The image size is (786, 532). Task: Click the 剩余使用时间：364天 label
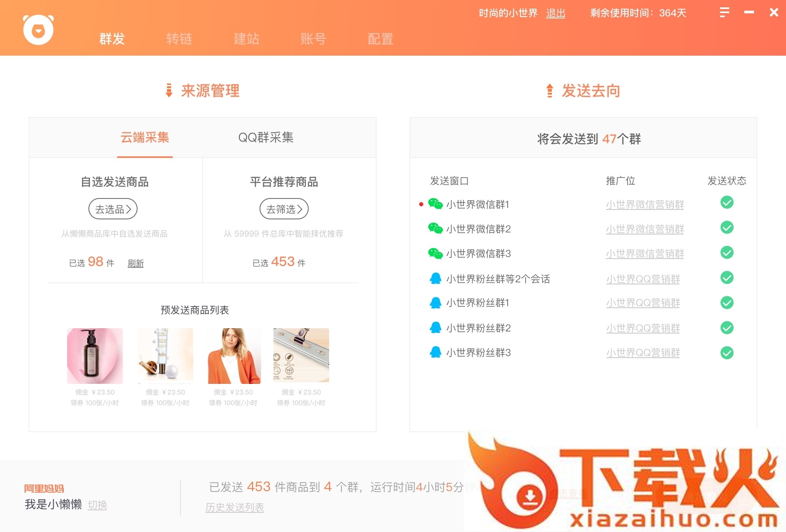pyautogui.click(x=638, y=13)
